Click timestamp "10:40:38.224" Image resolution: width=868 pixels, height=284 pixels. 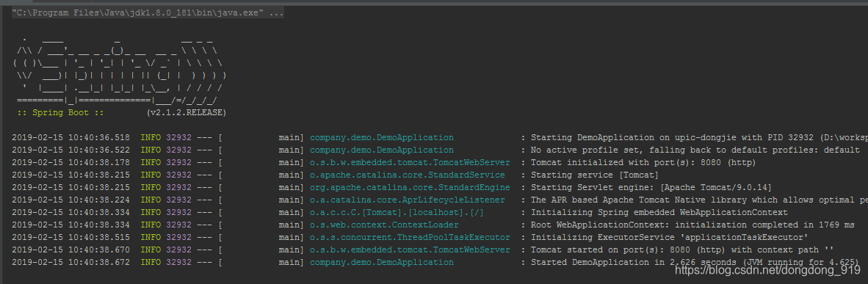pos(99,200)
